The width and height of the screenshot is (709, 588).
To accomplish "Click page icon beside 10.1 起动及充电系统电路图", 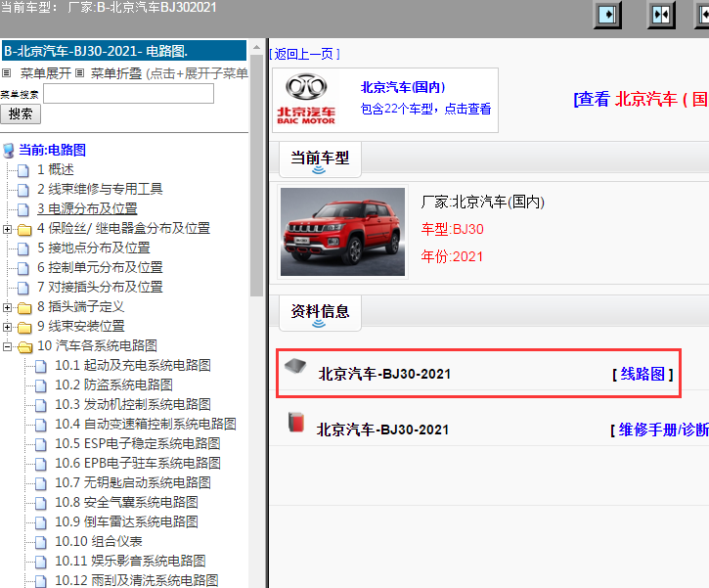I will pyautogui.click(x=41, y=366).
